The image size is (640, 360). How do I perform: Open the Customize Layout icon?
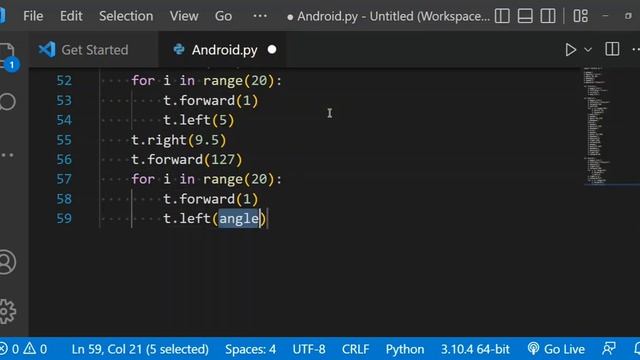580,16
